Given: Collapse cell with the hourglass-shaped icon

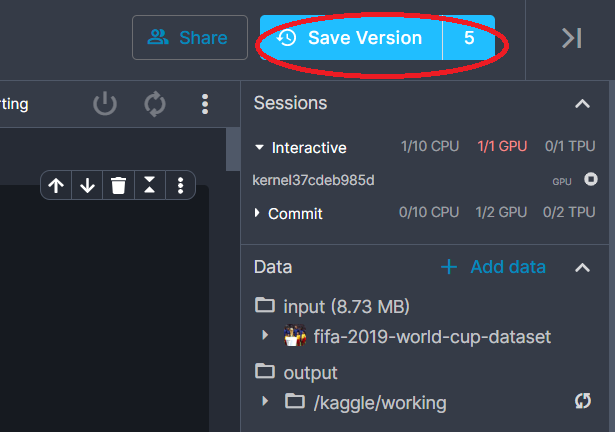Looking at the screenshot, I should [x=149, y=185].
